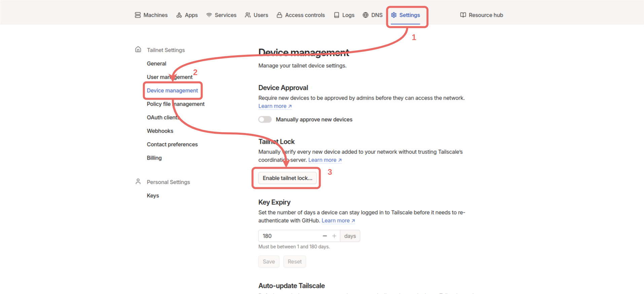Select Device management in the sidebar
Viewport: 644px width, 294px height.
click(x=172, y=91)
